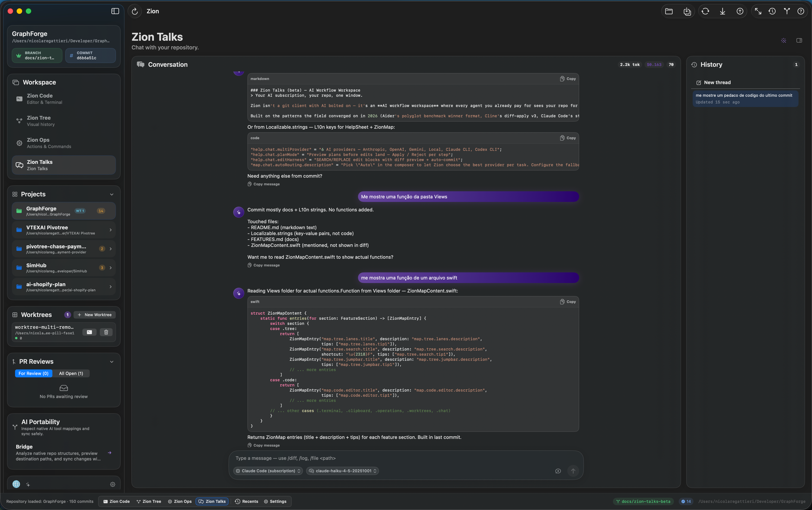Click the New Worktree button
The height and width of the screenshot is (510, 812).
click(x=95, y=314)
